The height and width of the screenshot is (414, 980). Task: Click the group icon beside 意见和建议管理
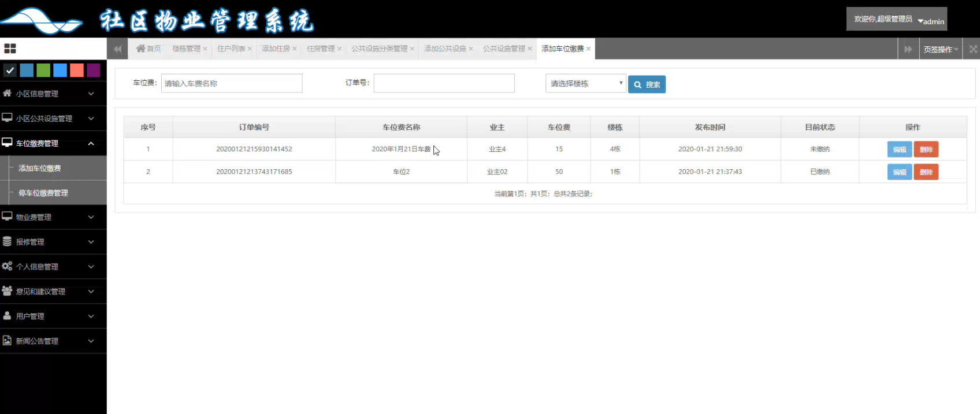[7, 291]
